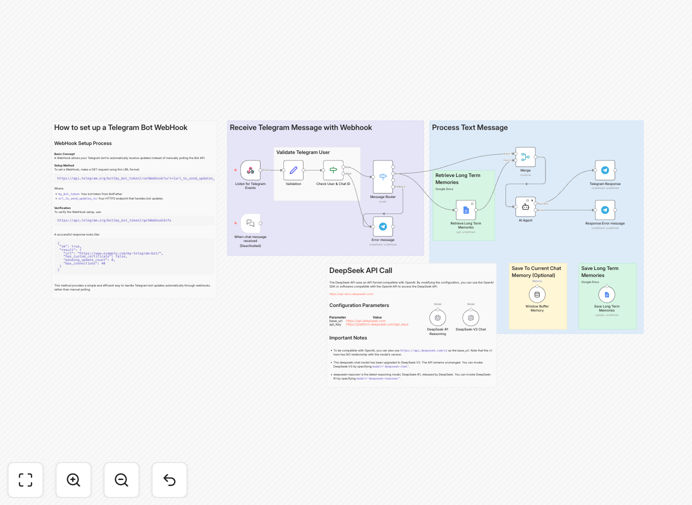692x505 pixels.
Task: Select the DeepSeek R1 Reasoning model node
Action: 437,317
